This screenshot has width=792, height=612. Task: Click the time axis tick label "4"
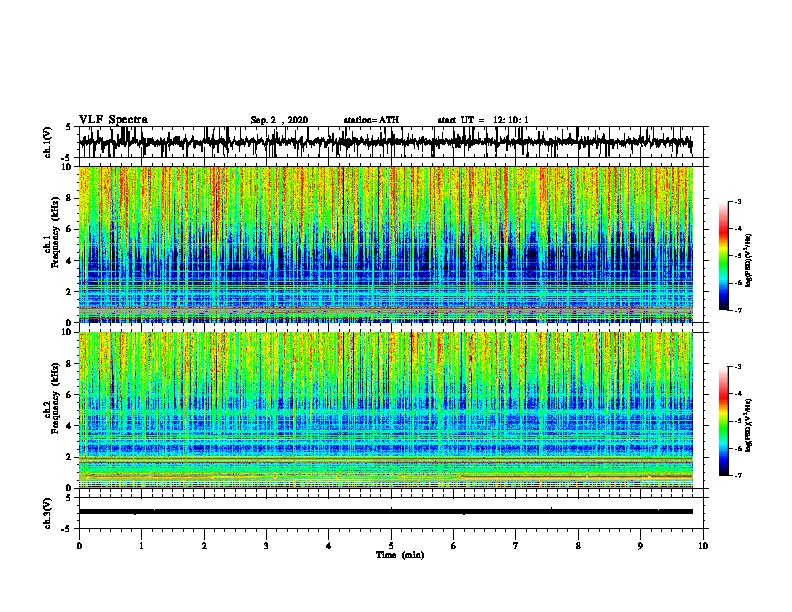point(328,546)
